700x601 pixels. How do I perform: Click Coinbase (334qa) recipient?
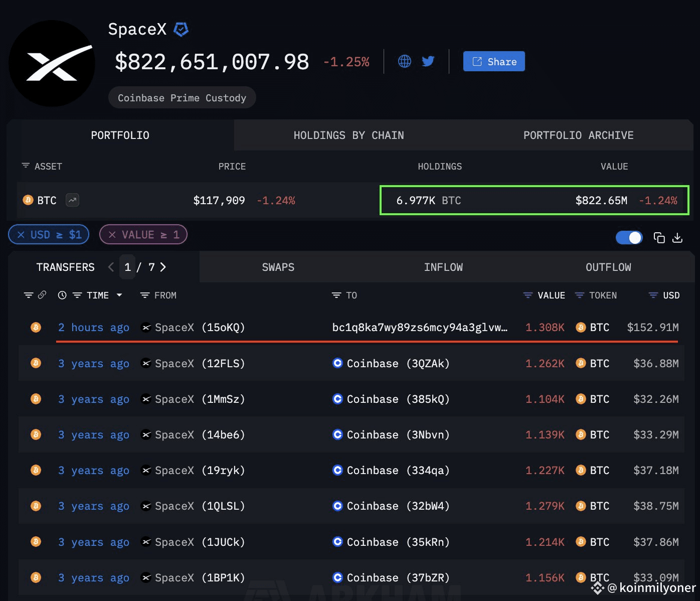pos(391,470)
